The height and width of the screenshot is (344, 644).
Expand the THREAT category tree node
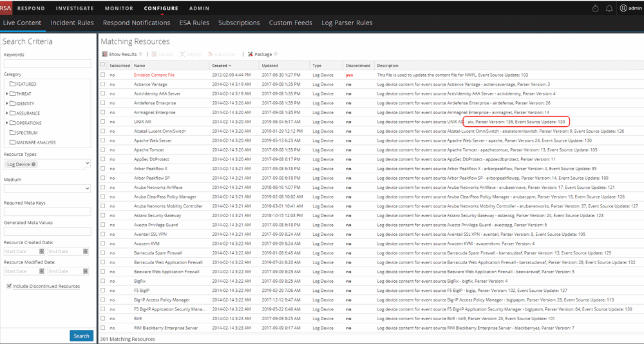pos(6,94)
